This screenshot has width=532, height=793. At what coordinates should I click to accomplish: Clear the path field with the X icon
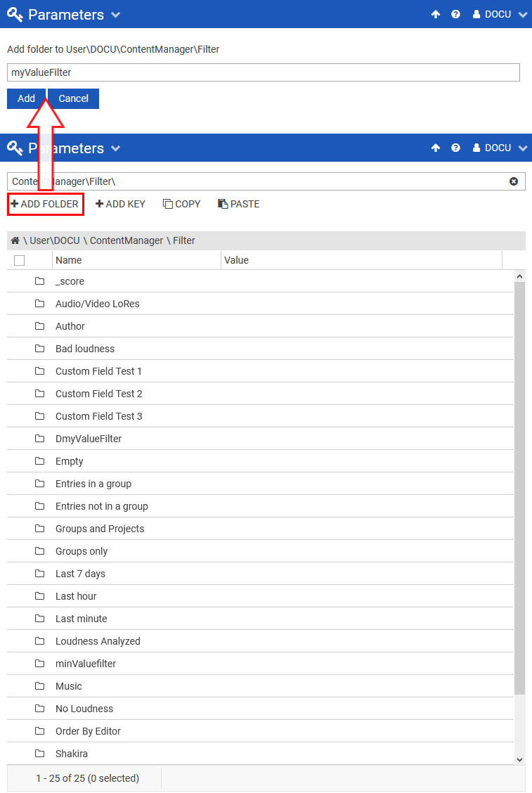514,181
